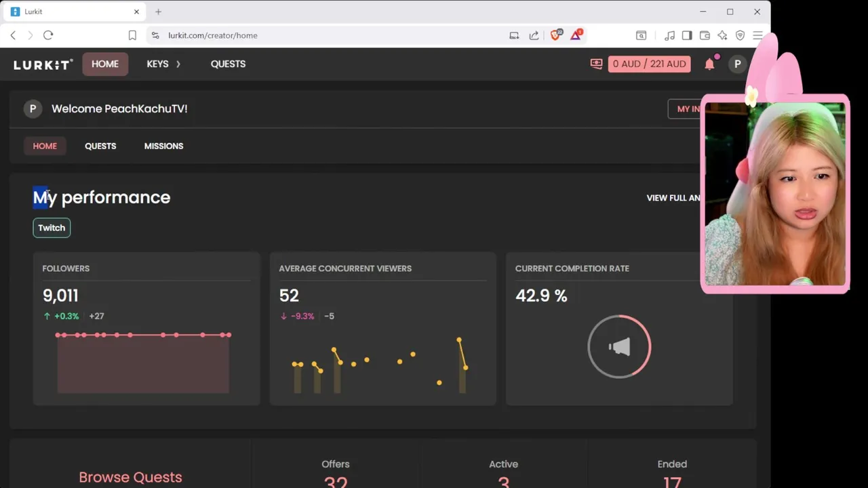Viewport: 868px width, 488px height.
Task: Reload the Lurkit page
Action: pos(48,35)
